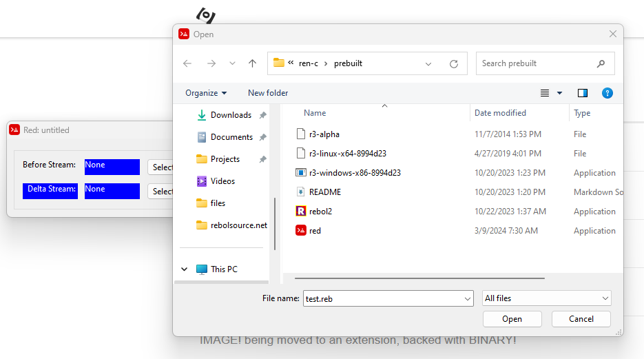The image size is (644, 359).
Task: Toggle the preview pane icon
Action: 583,93
